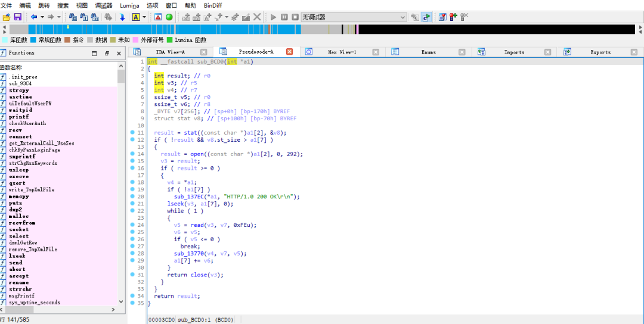Open the 文件 menu
644x324 pixels.
(x=6, y=6)
